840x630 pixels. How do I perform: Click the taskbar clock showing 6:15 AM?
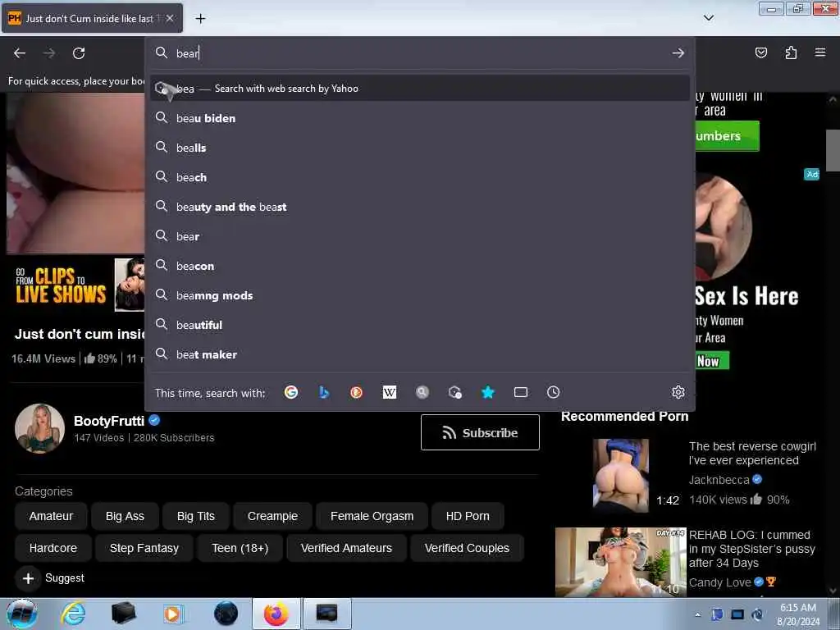[797, 614]
